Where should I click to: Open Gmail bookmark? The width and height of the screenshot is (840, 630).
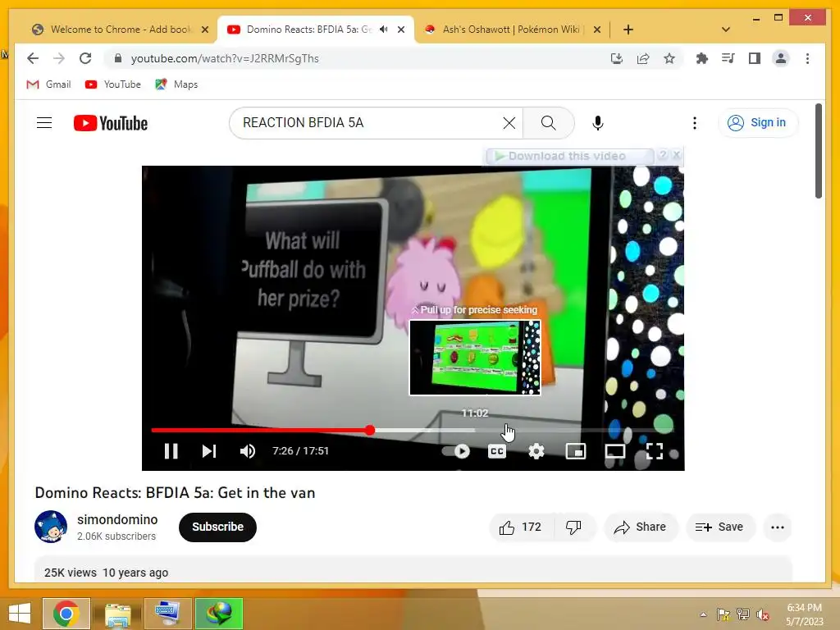tap(48, 84)
